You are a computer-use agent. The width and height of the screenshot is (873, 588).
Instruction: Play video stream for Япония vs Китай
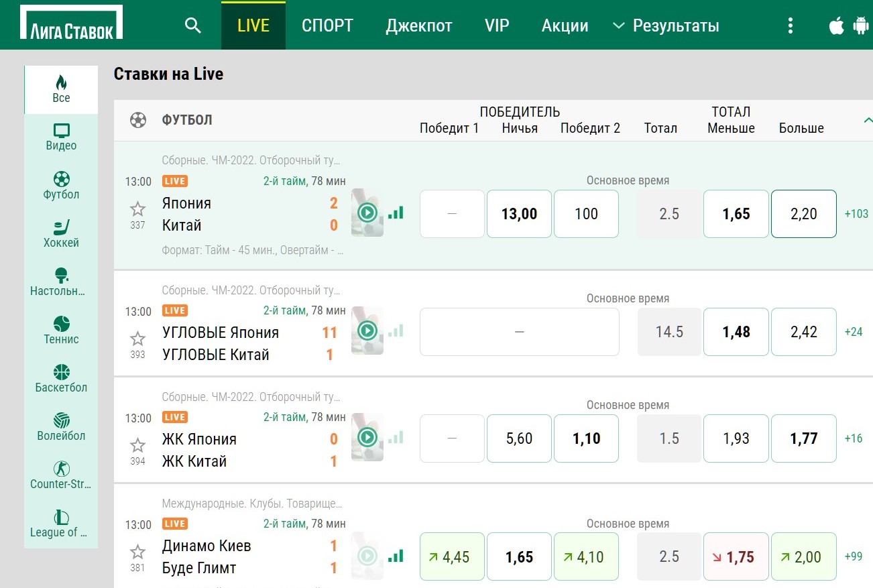pos(367,213)
